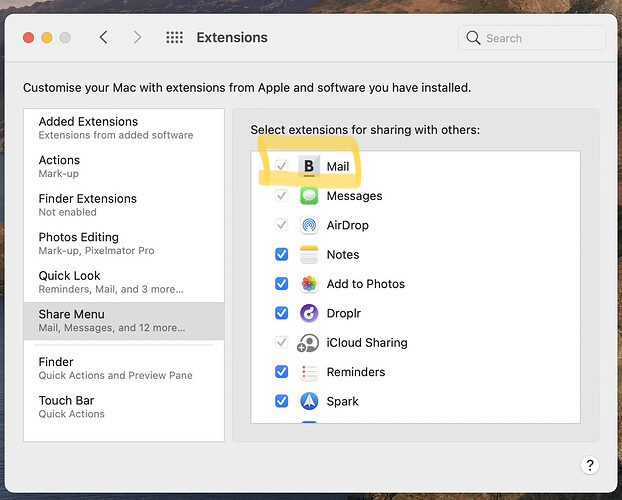Go forward with the right chevron
Screen dimensions: 622x500
[x=137, y=37]
